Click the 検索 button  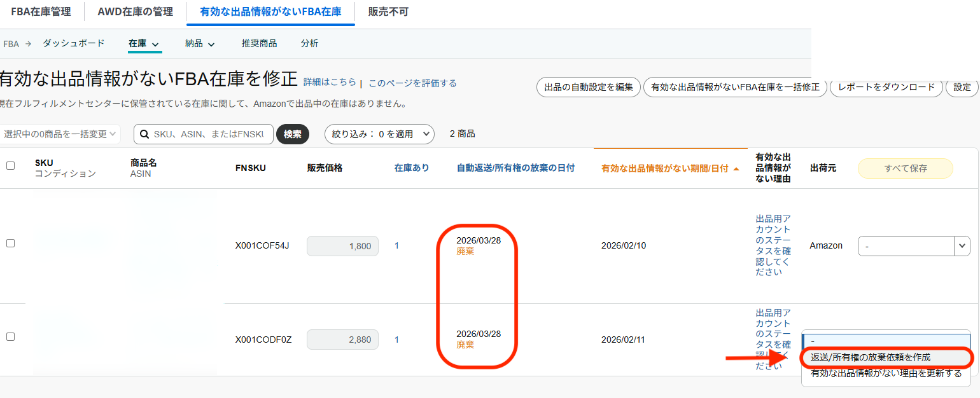[292, 134]
